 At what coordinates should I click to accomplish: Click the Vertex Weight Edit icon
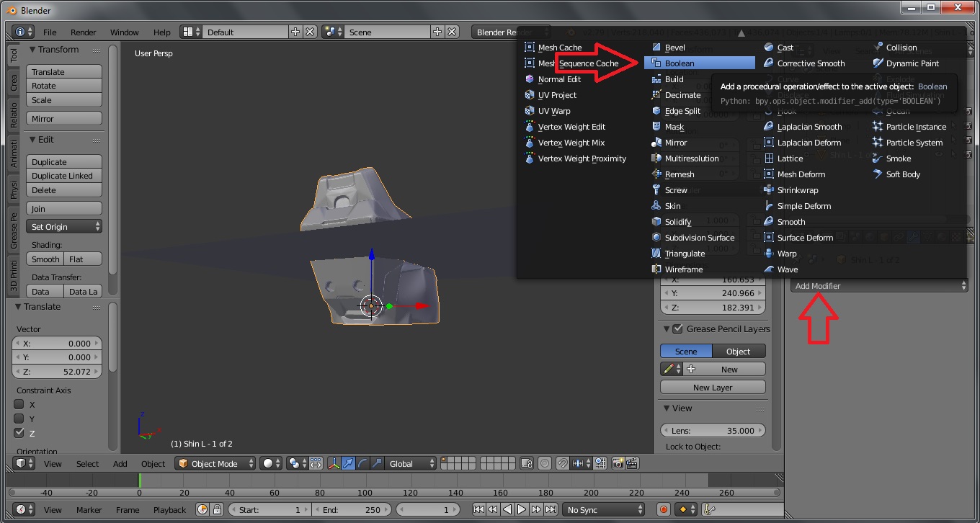tap(530, 127)
